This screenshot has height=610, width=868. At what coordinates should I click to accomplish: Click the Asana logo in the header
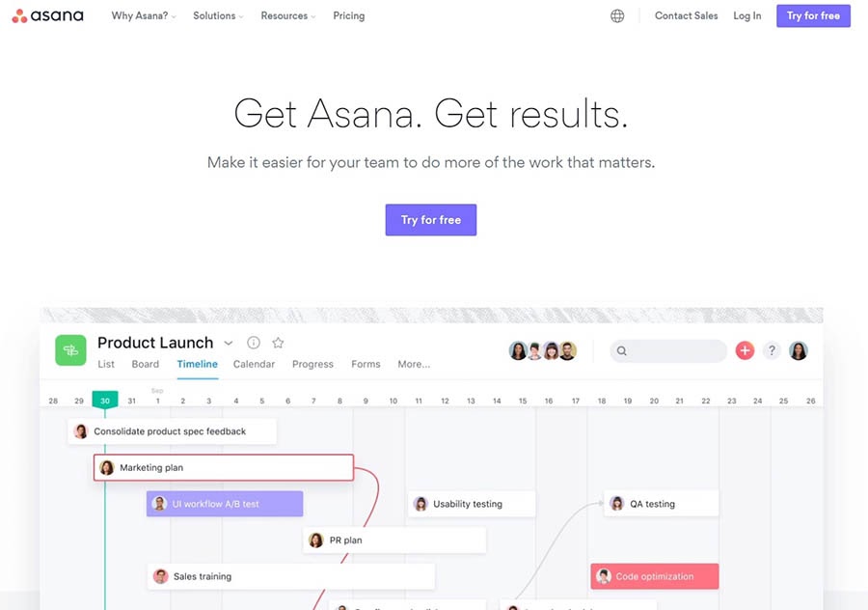(x=47, y=15)
